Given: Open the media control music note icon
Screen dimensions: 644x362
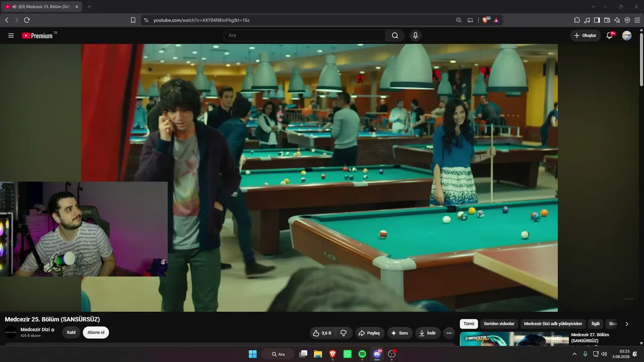Looking at the screenshot, I should point(587,20).
